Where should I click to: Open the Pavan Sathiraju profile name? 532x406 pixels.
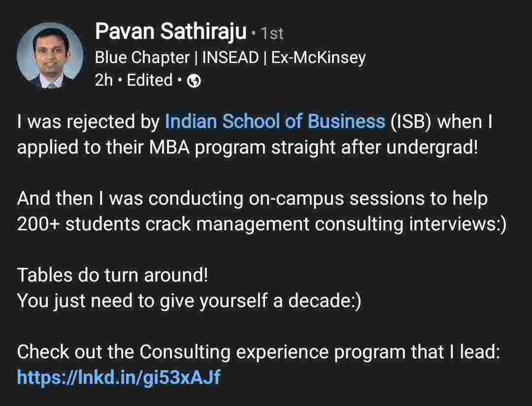click(x=170, y=32)
